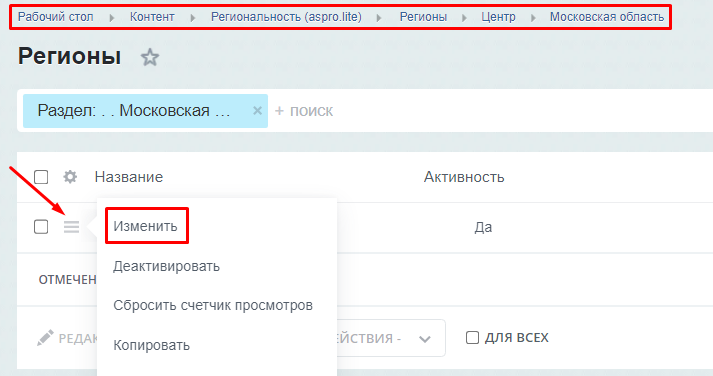Expand arrow after Контент breadcrumb
The width and height of the screenshot is (713, 376).
pos(193,18)
